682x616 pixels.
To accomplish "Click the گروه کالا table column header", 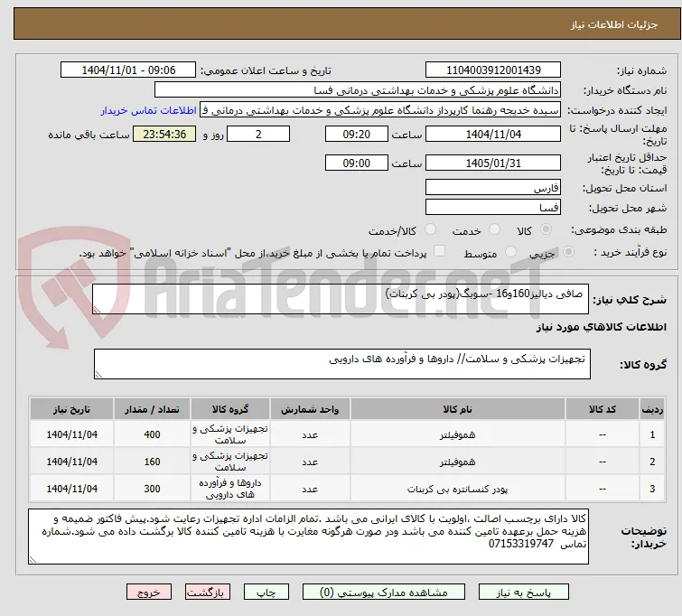I will (x=230, y=409).
